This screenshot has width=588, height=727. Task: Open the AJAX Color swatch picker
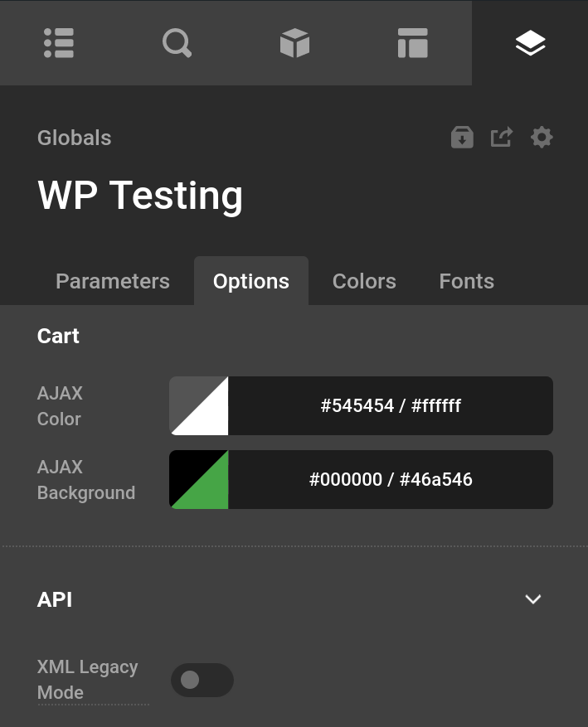point(199,405)
